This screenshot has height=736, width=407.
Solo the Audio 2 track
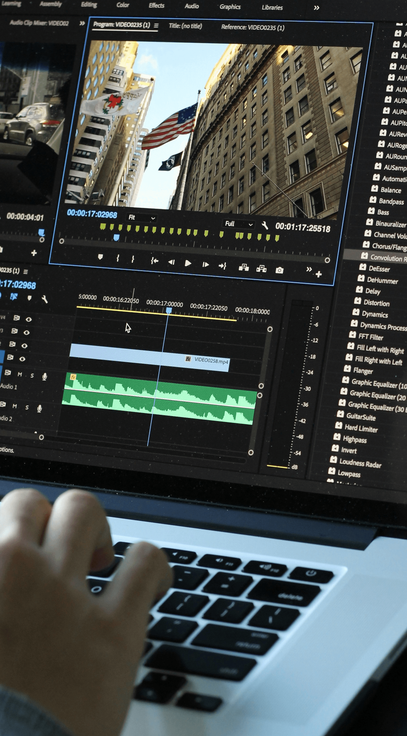(27, 407)
